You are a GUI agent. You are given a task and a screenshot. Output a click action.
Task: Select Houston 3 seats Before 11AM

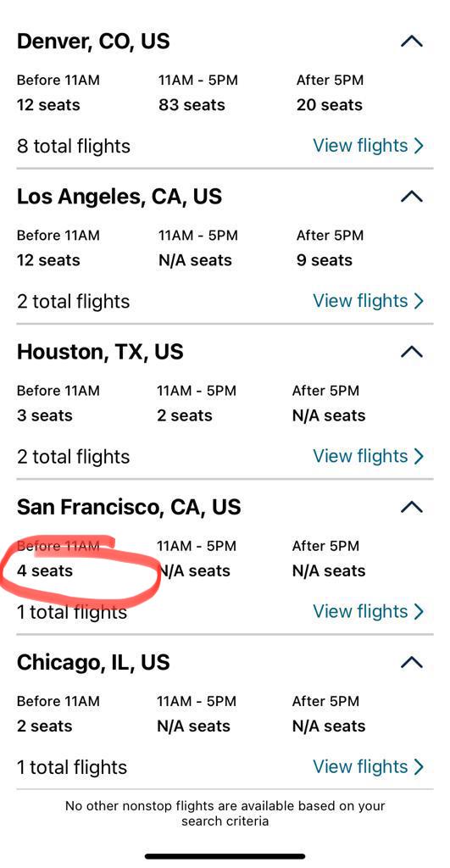pos(44,415)
